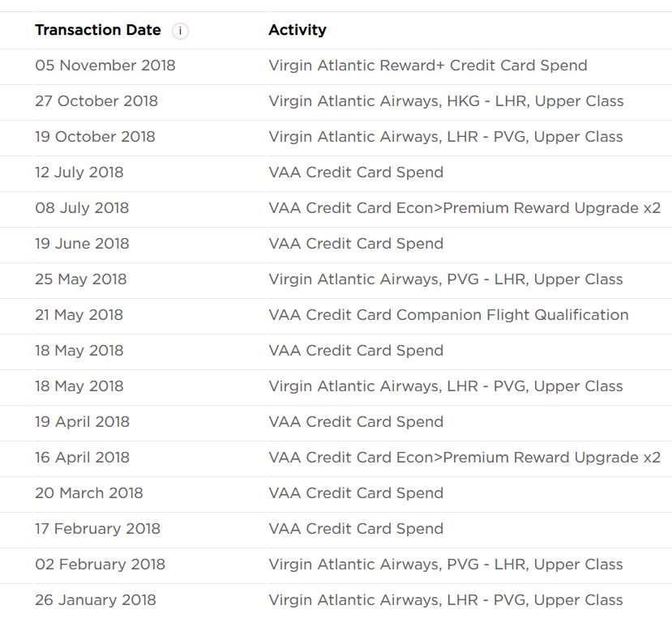Select the 20 March 2018 credit card spend row
This screenshot has height=618, width=672.
pos(336,493)
